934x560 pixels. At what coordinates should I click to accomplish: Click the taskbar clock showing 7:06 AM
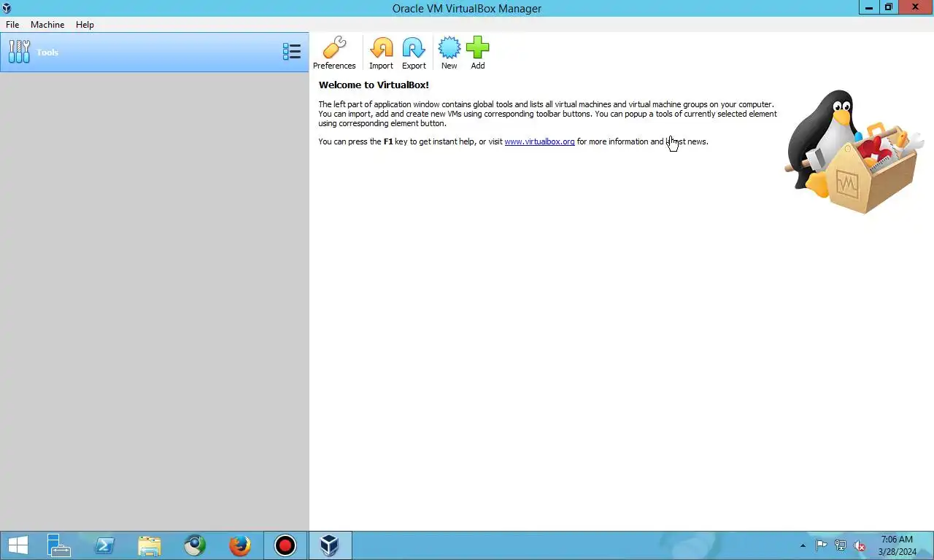click(x=897, y=545)
